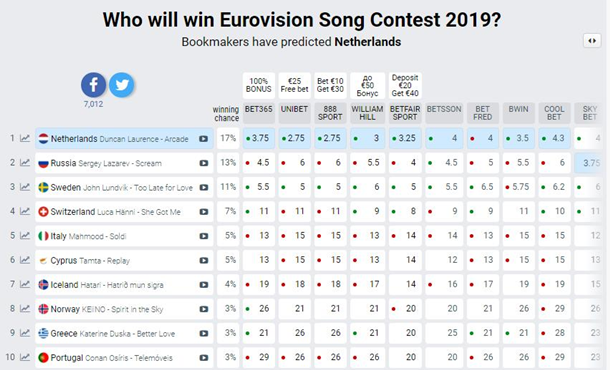The image size is (610, 370).
Task: Click the Twitter share icon
Action: point(121,85)
